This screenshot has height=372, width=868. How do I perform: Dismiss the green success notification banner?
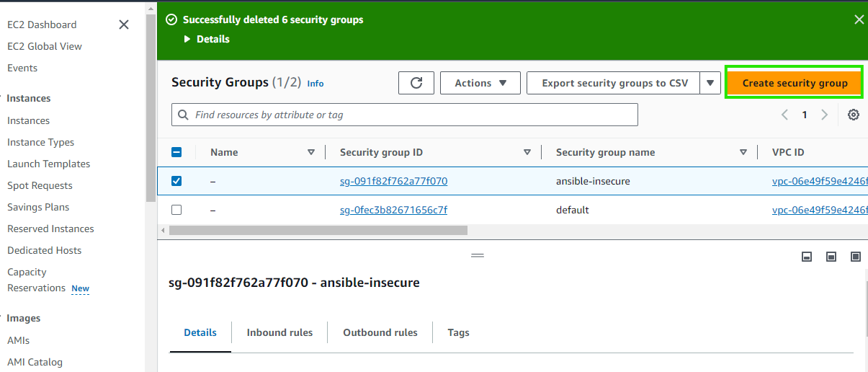click(x=859, y=20)
